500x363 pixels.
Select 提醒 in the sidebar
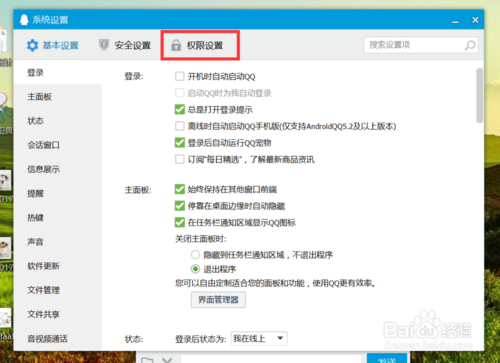click(x=58, y=193)
